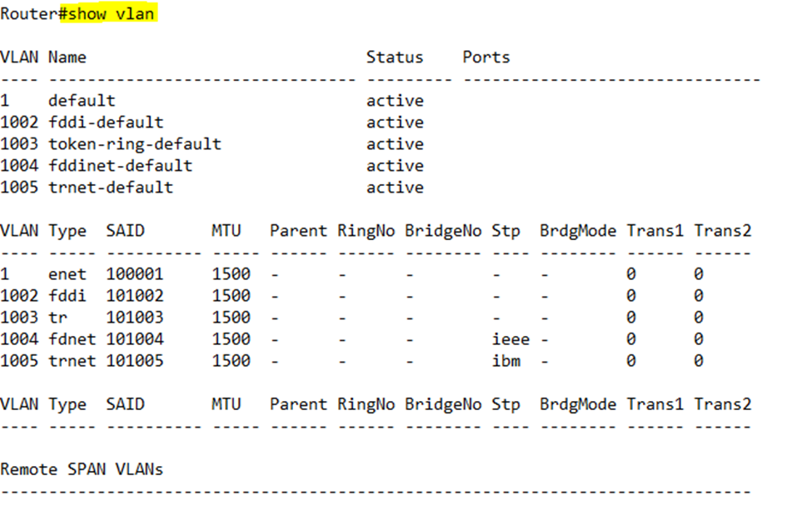Click the fddi-default VLAN name
812x511 pixels.
point(106,123)
